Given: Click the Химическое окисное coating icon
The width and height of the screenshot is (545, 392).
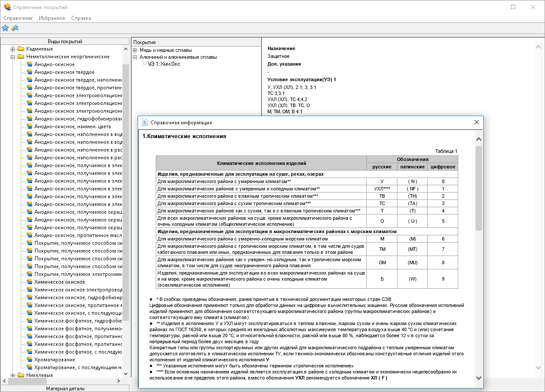Looking at the screenshot, I should (x=29, y=282).
